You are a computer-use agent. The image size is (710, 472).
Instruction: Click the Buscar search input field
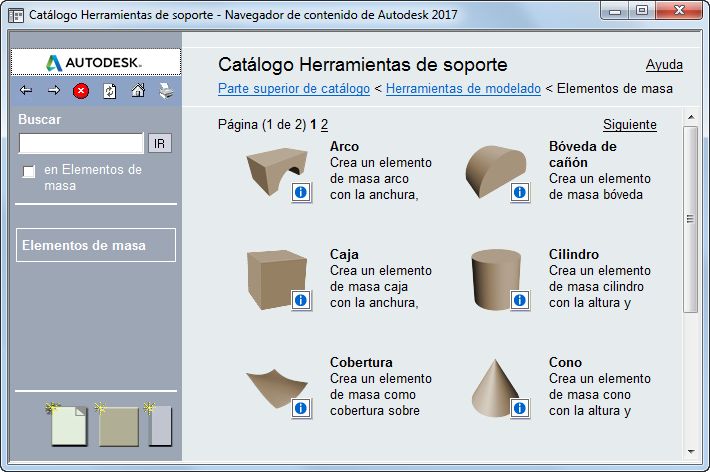click(81, 144)
